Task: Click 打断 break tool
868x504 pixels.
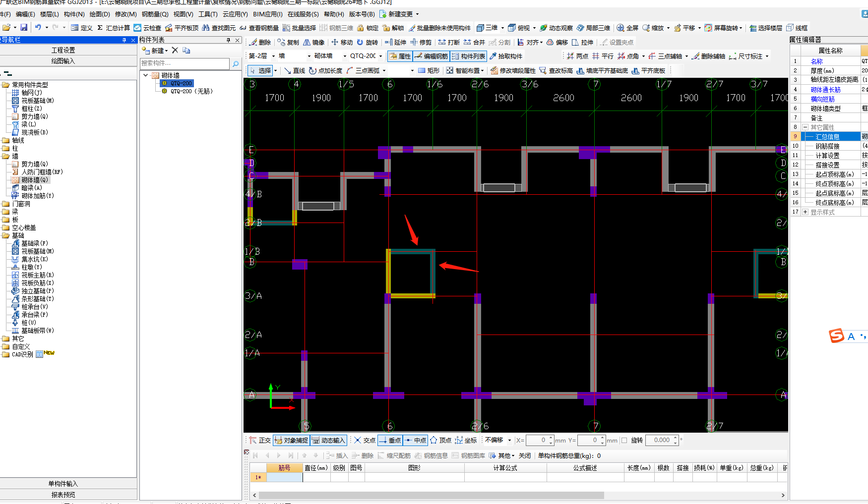Action: pyautogui.click(x=449, y=42)
